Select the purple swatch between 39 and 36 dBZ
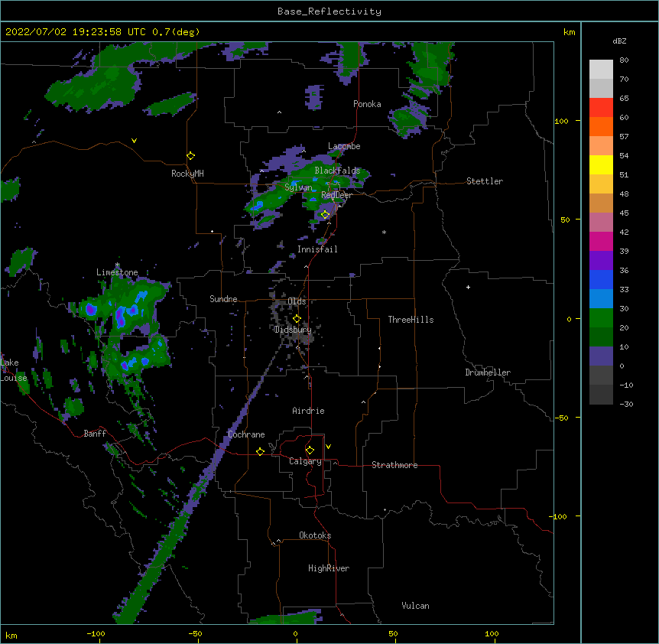This screenshot has width=659, height=644. point(601,260)
